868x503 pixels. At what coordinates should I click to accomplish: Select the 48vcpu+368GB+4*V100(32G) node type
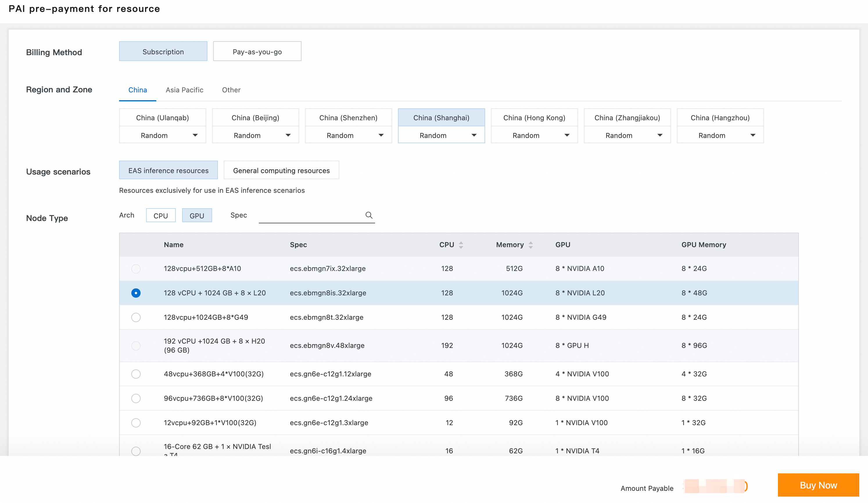(x=136, y=374)
